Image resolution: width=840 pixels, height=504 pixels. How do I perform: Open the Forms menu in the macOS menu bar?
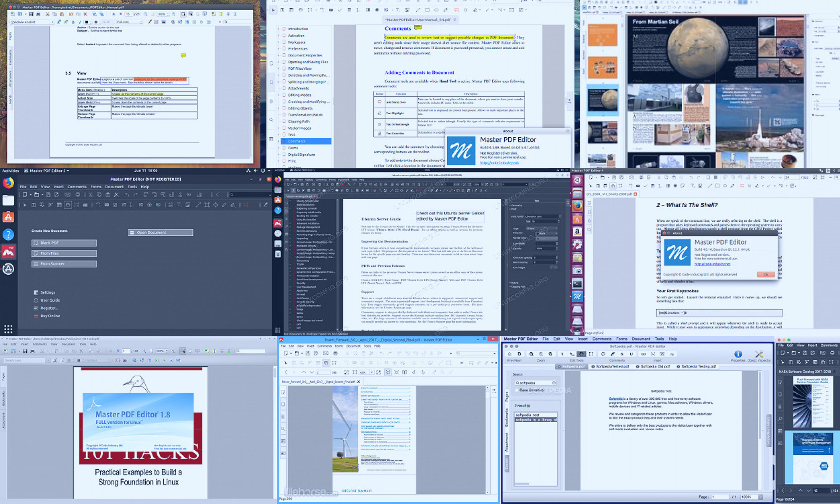point(622,339)
